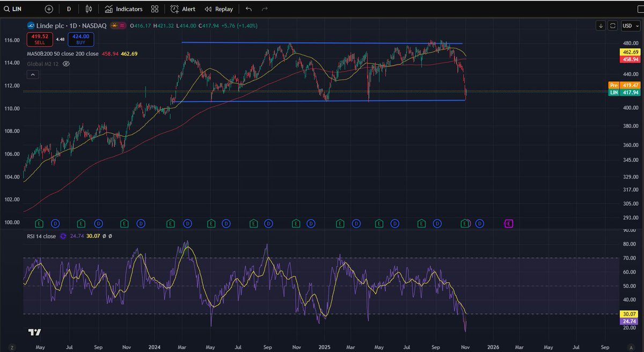
Task: Collapse the indicator legend with chevron
Action: point(32,75)
